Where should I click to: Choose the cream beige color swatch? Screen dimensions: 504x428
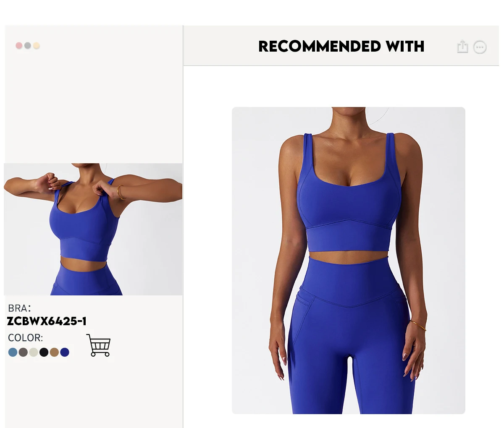(34, 352)
